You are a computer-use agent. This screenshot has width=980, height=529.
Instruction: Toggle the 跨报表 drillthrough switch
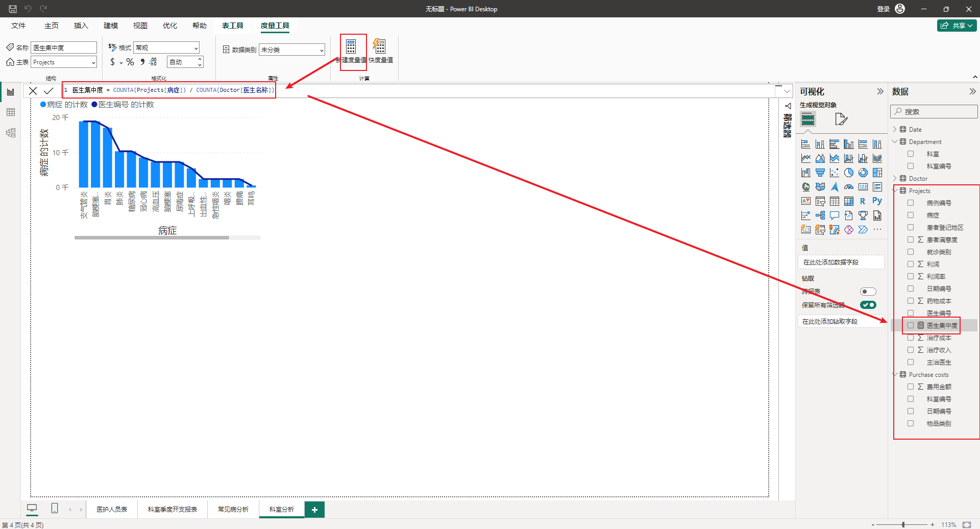coord(868,292)
